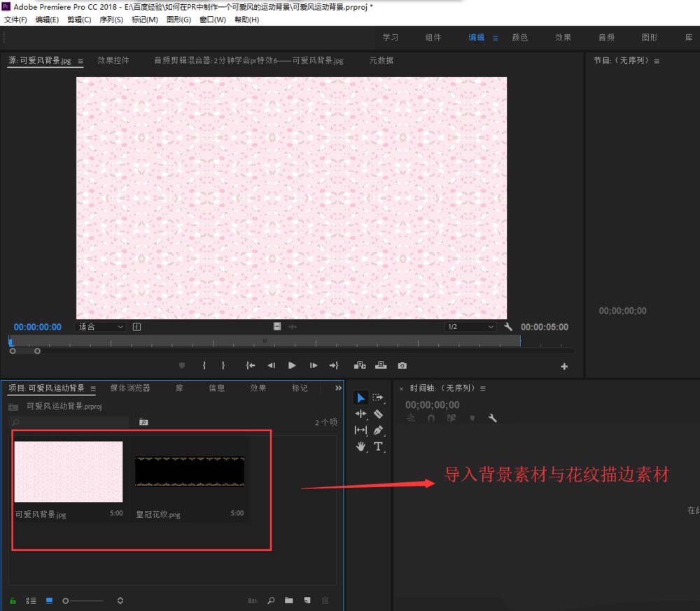
Task: Click the Drag Video Only icon
Action: (x=277, y=327)
